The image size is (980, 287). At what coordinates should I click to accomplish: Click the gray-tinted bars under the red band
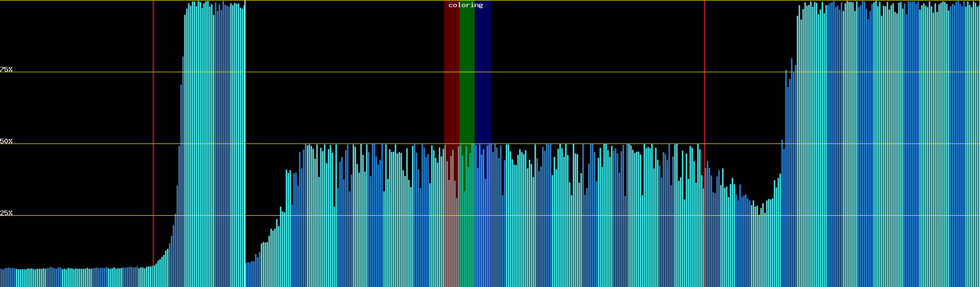451,230
